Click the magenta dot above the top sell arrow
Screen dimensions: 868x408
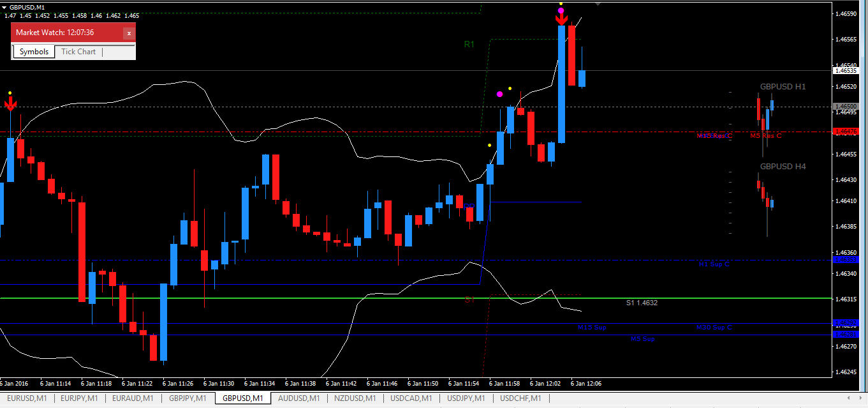tap(561, 10)
